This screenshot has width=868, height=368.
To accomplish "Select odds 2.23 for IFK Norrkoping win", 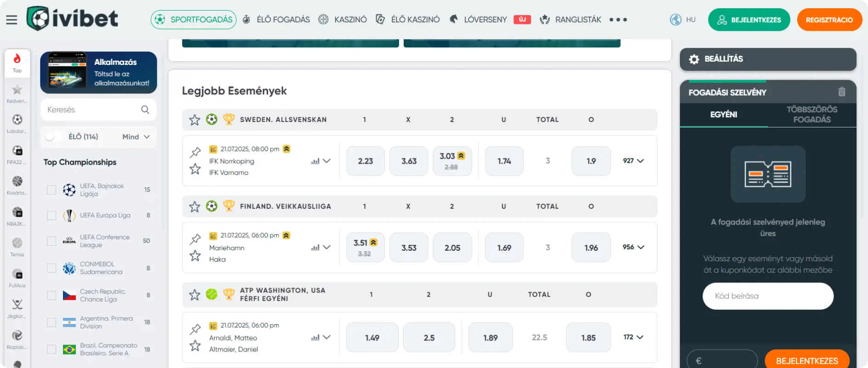I will click(x=365, y=161).
